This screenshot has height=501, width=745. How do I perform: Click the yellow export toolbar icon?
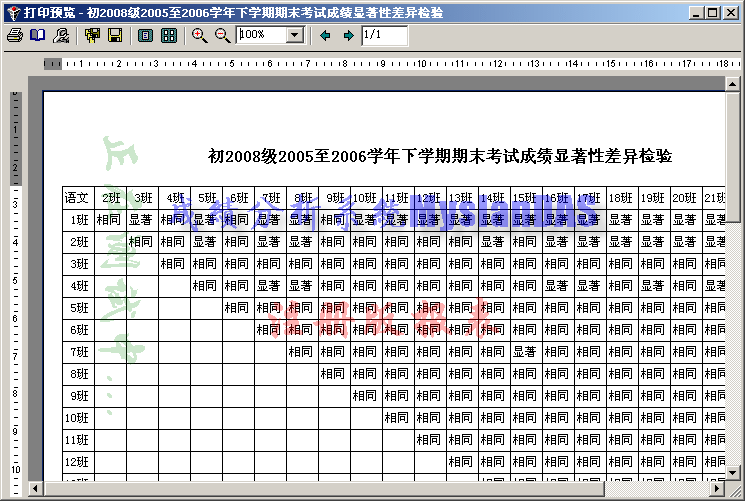pyautogui.click(x=93, y=35)
